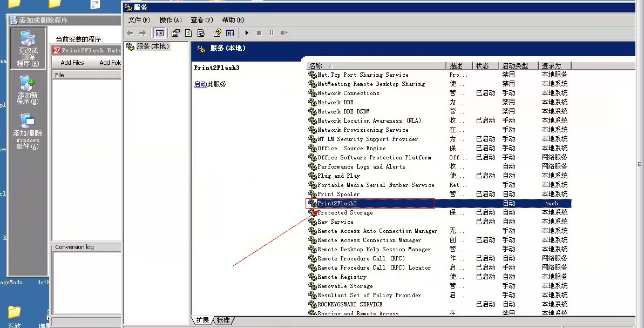This screenshot has height=328, width=644.
Task: Open 添加/删除 Windows 组件 in Add/Remove Programs
Action: [28, 131]
